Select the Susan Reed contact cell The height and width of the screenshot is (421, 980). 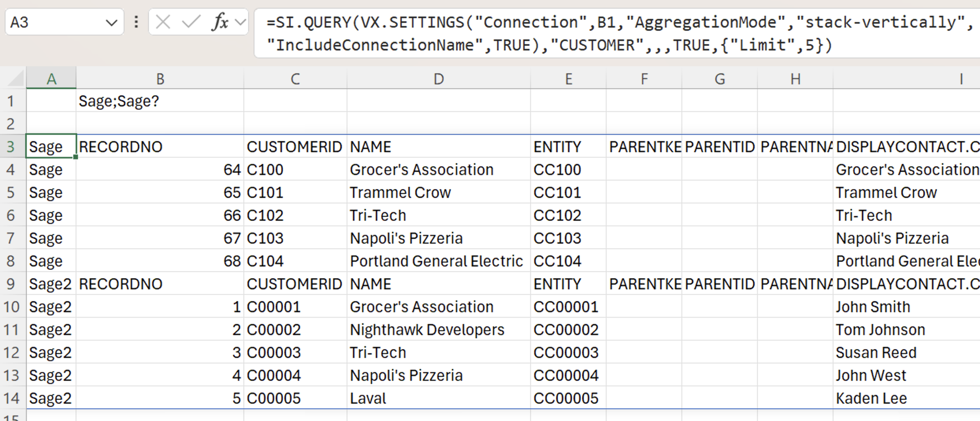click(x=906, y=352)
